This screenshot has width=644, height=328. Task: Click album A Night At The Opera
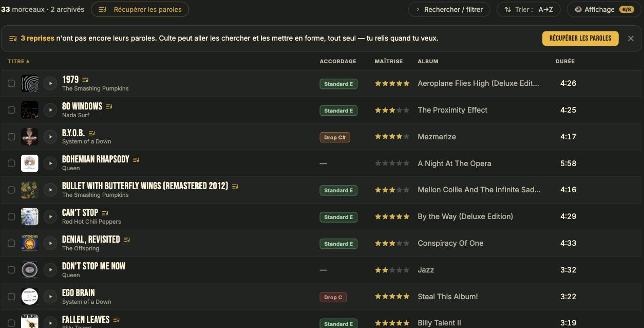click(454, 163)
